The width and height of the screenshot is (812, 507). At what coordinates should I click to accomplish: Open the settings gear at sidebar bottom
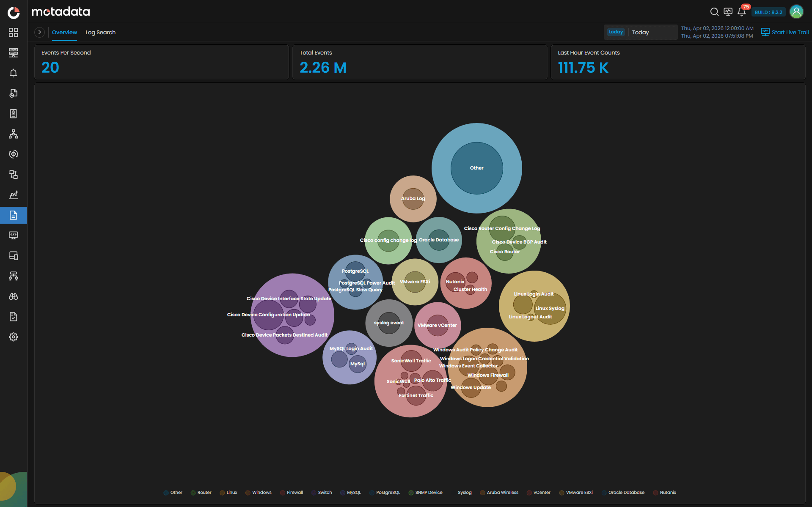click(13, 337)
